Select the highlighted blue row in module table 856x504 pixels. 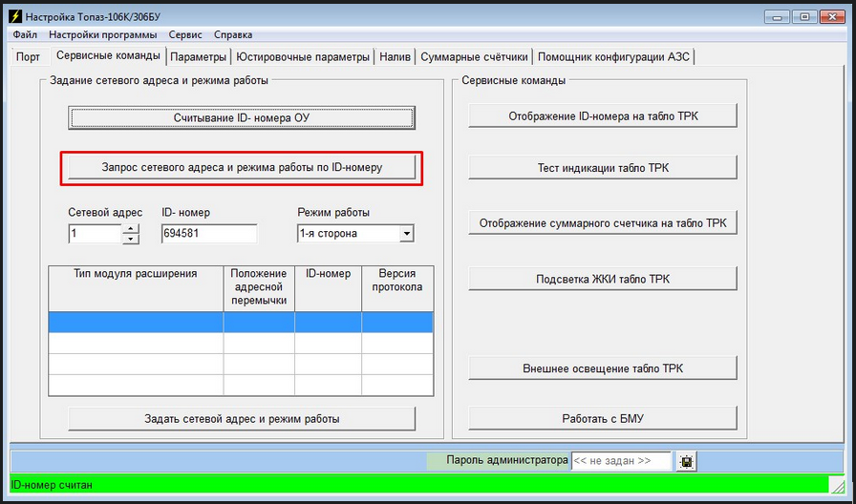(x=241, y=322)
